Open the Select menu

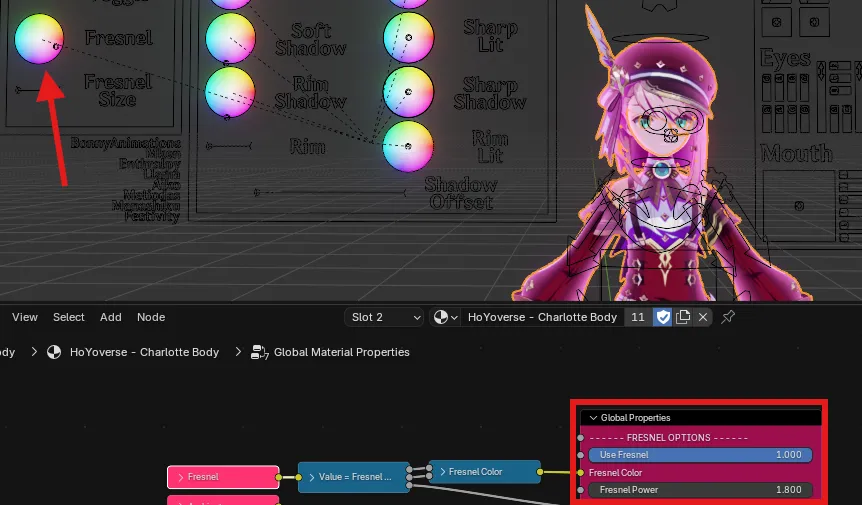point(69,317)
